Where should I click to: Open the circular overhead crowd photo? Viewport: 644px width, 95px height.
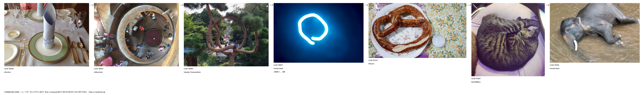pos(136,35)
